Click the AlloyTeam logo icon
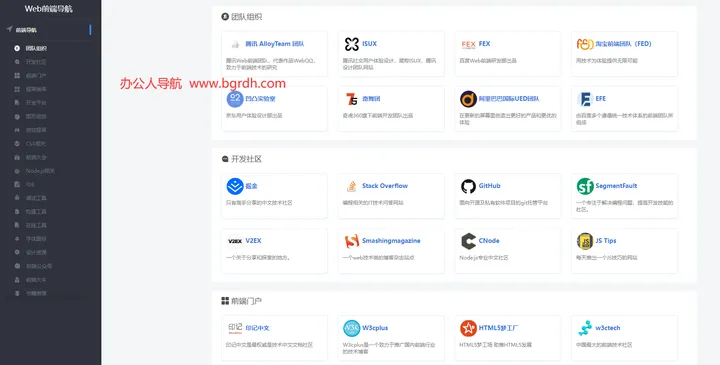720x365 pixels. point(235,44)
